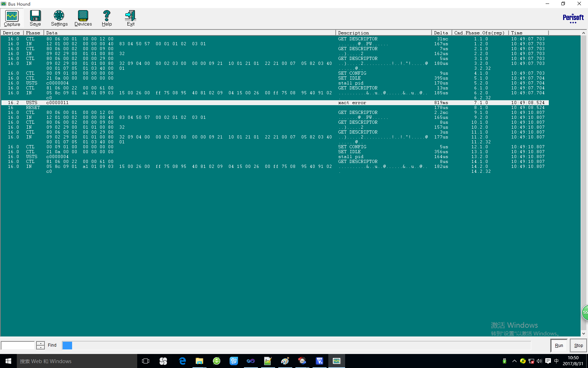Click the USB safely remove tray icon
This screenshot has width=588, height=368.
pos(504,361)
